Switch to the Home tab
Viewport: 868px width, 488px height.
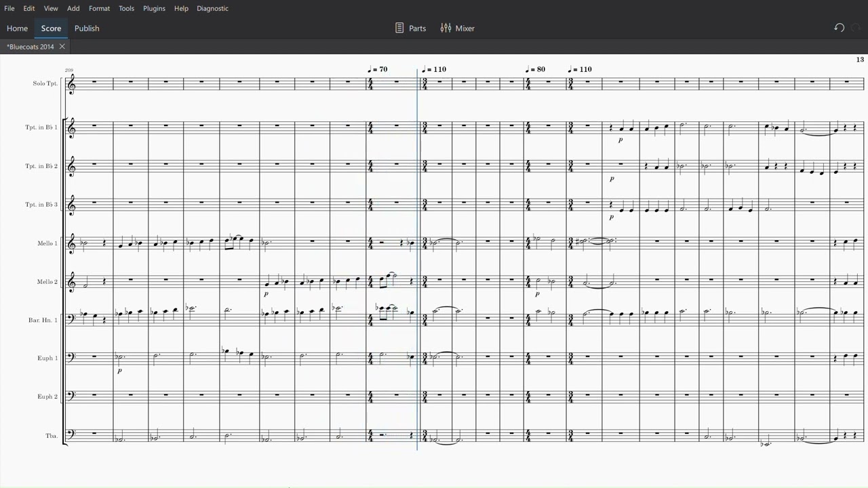pyautogui.click(x=17, y=28)
